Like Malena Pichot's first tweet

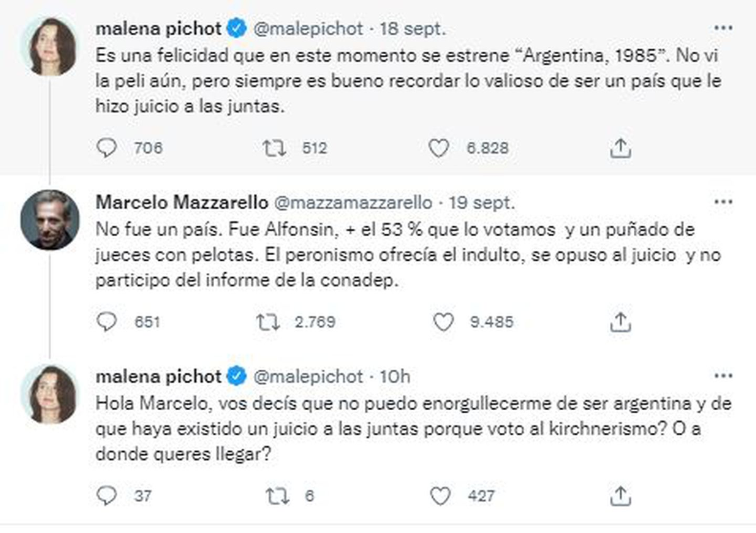click(439, 147)
